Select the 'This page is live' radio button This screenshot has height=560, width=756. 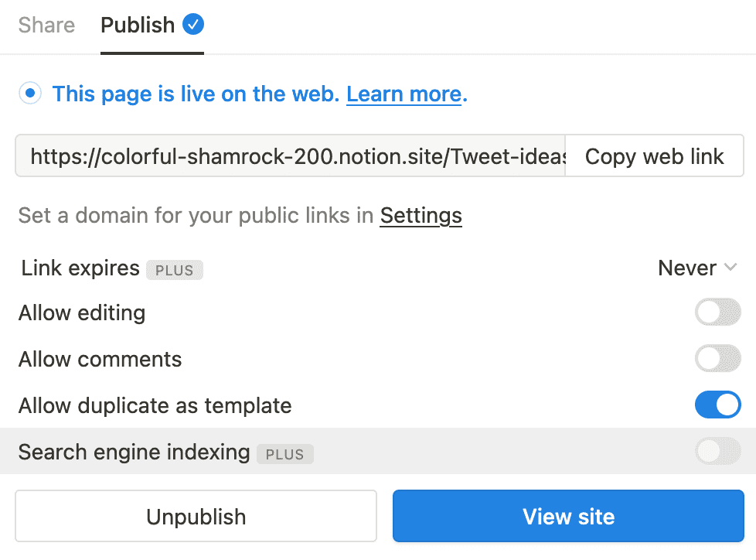click(29, 93)
